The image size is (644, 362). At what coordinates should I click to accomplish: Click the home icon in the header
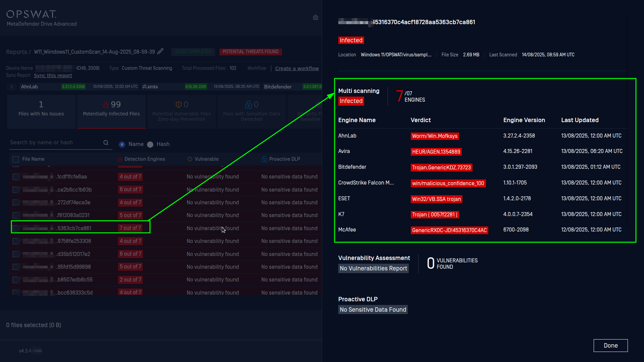[x=315, y=17]
